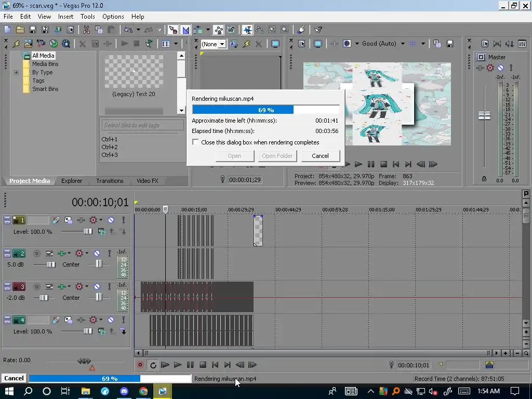Image resolution: width=532 pixels, height=399 pixels.
Task: Click Save Snapshot to File icon
Action: pyautogui.click(x=449, y=44)
